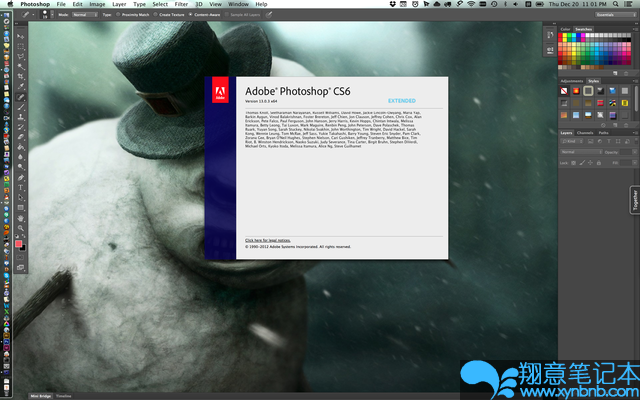
Task: Open the layer Kind filter dropdown
Action: (571, 141)
